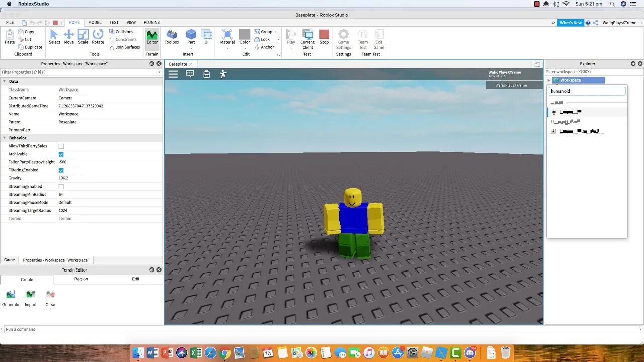Click the Color swatch in Edit group

point(245,34)
